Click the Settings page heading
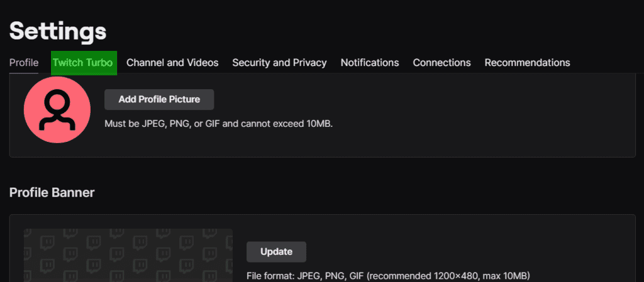This screenshot has height=282, width=644. coord(58,31)
